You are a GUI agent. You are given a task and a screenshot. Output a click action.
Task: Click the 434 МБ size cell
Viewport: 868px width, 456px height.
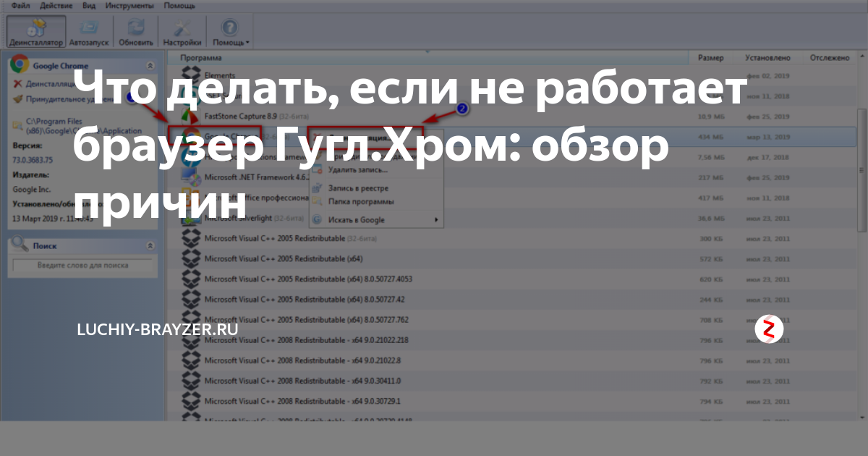tap(709, 137)
